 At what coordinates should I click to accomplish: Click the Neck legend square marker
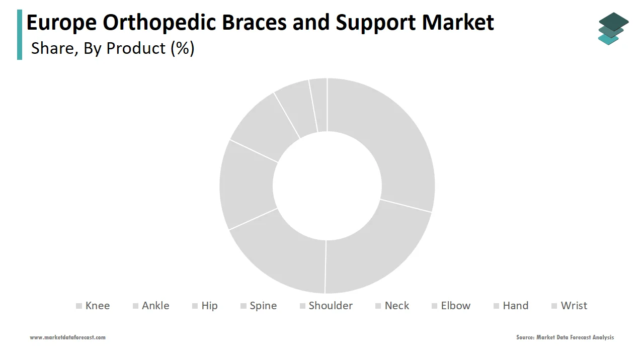tap(378, 306)
